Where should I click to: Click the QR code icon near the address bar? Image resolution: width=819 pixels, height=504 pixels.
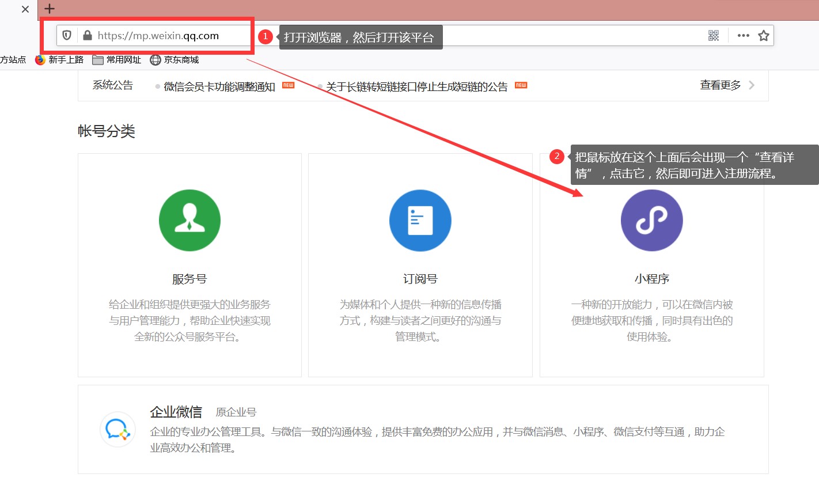[713, 35]
